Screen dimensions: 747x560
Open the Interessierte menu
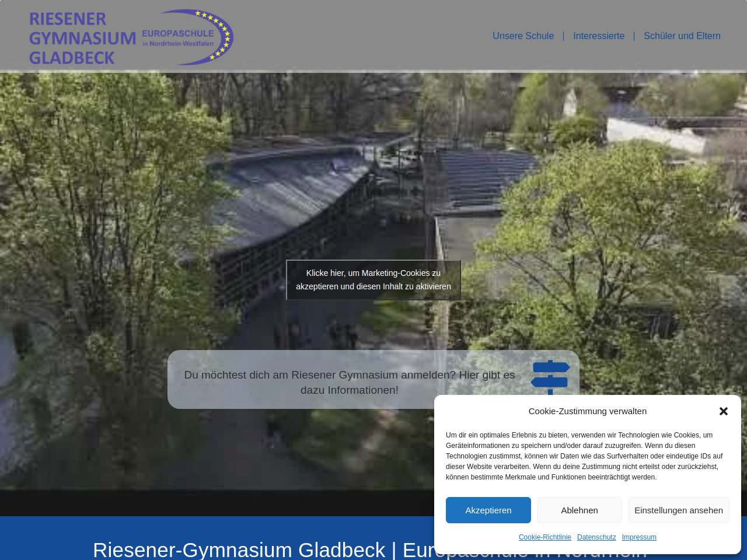coord(598,36)
